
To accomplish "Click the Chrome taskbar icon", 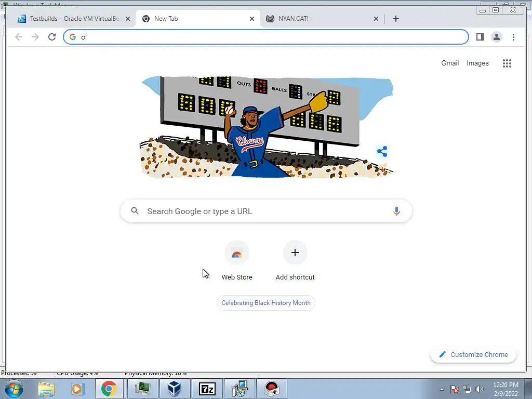I will pos(109,389).
